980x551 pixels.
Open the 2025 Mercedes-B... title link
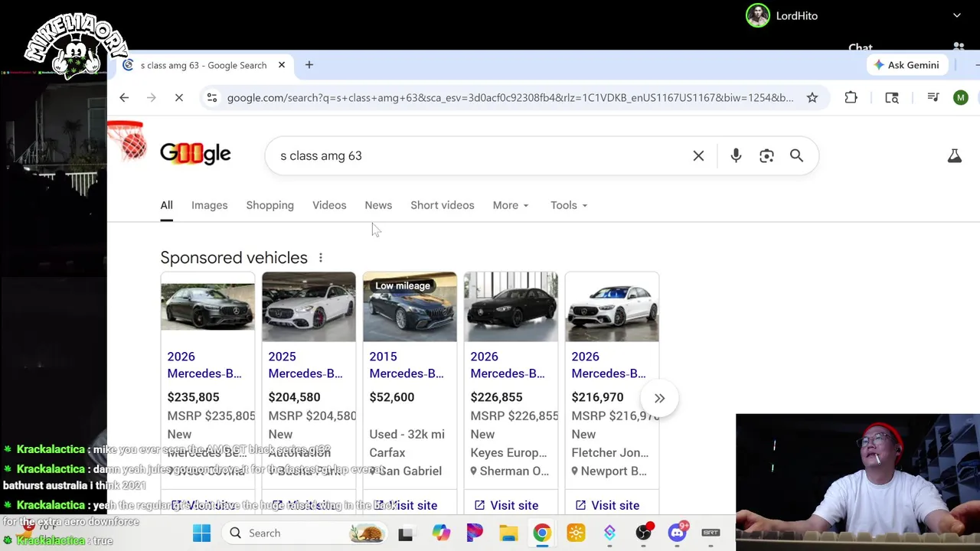305,365
